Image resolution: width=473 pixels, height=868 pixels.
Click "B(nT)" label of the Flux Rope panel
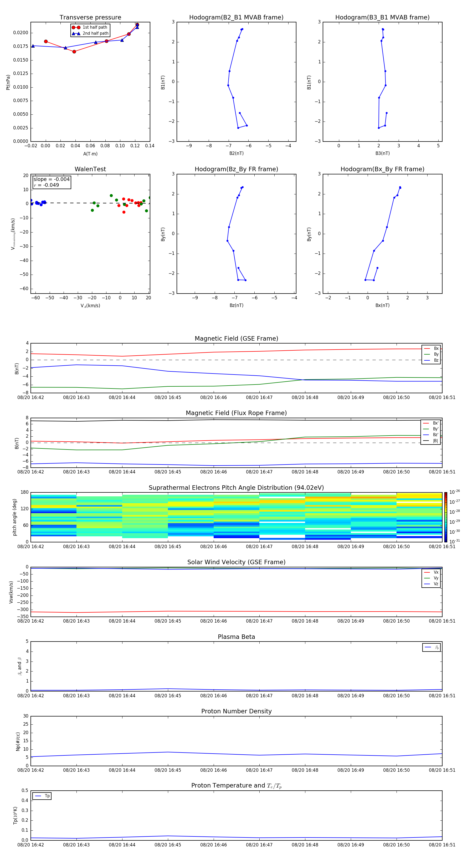tap(17, 443)
